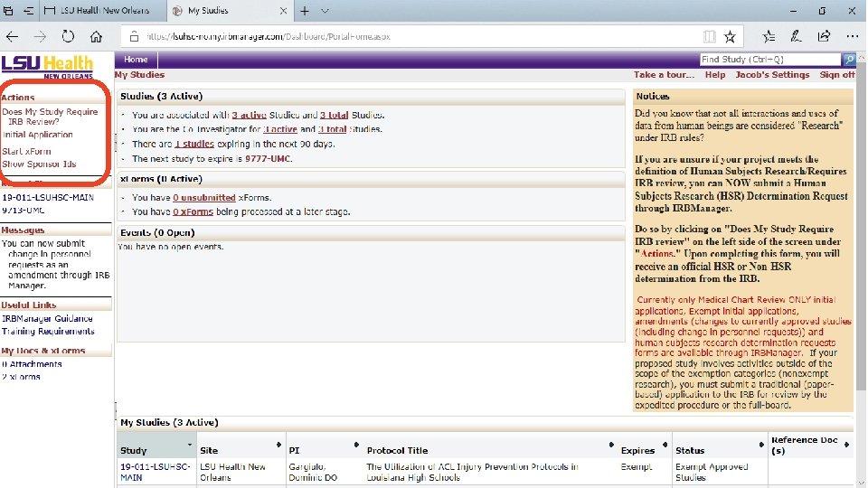Open the browser home icon
Viewport: 868px width, 488px height.
coord(97,37)
